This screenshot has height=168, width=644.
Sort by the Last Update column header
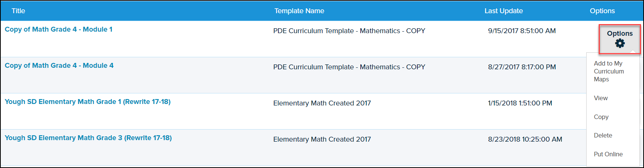point(503,11)
